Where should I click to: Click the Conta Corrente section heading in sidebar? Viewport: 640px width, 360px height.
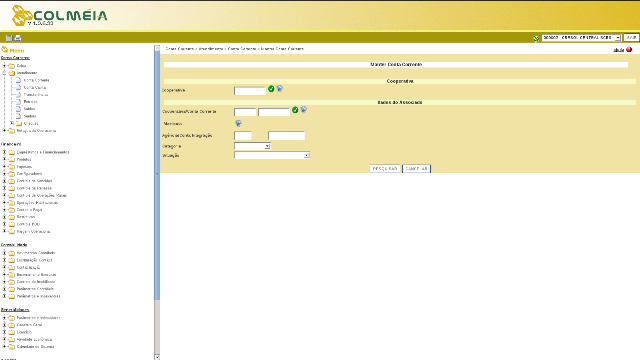(15, 58)
